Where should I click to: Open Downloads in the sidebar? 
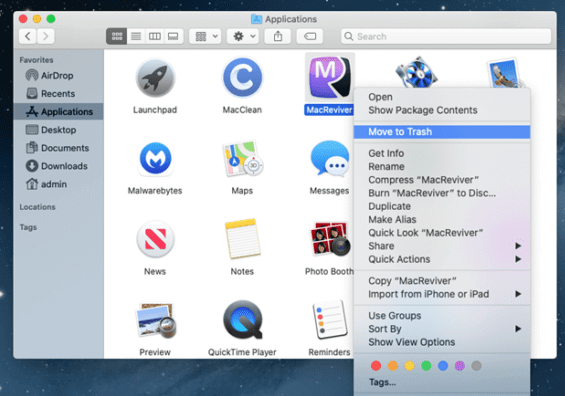[x=58, y=166]
